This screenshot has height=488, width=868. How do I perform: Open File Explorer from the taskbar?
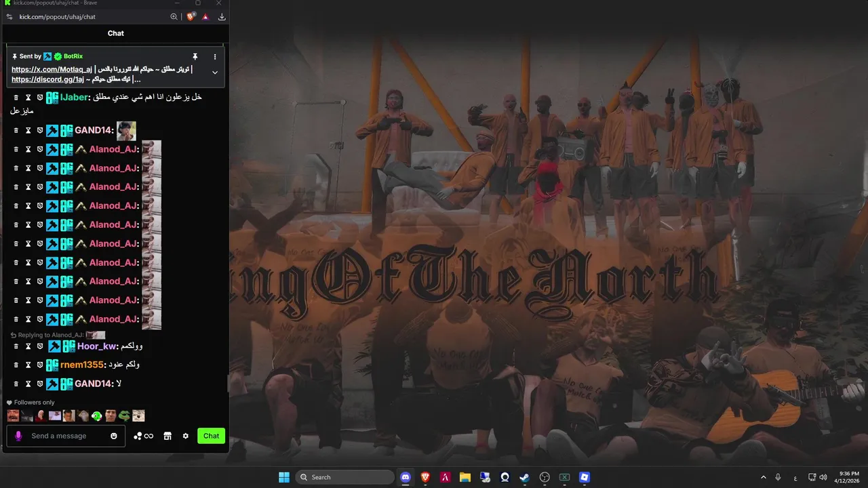[465, 477]
